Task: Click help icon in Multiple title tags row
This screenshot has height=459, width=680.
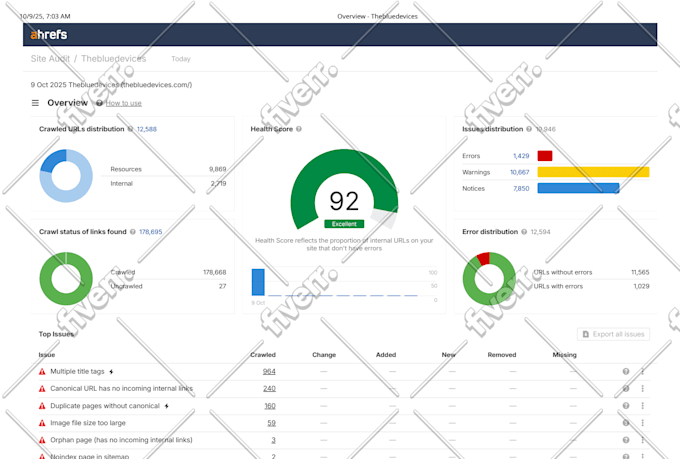Action: click(x=626, y=371)
